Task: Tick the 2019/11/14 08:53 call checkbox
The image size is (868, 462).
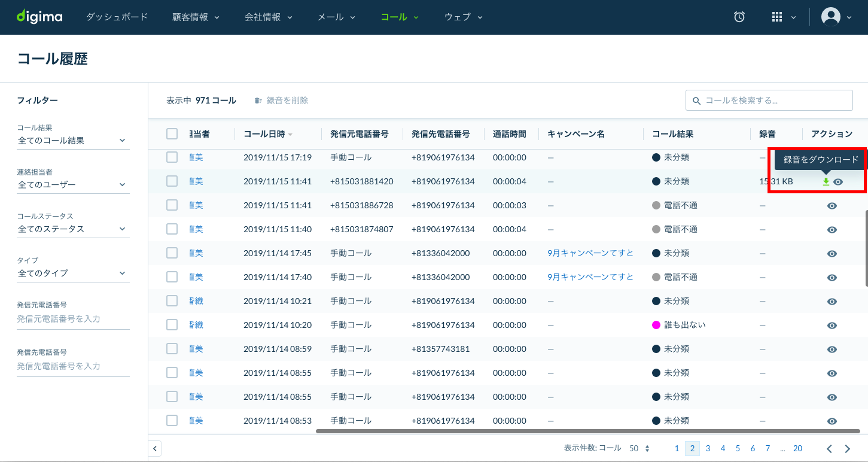Action: (172, 420)
